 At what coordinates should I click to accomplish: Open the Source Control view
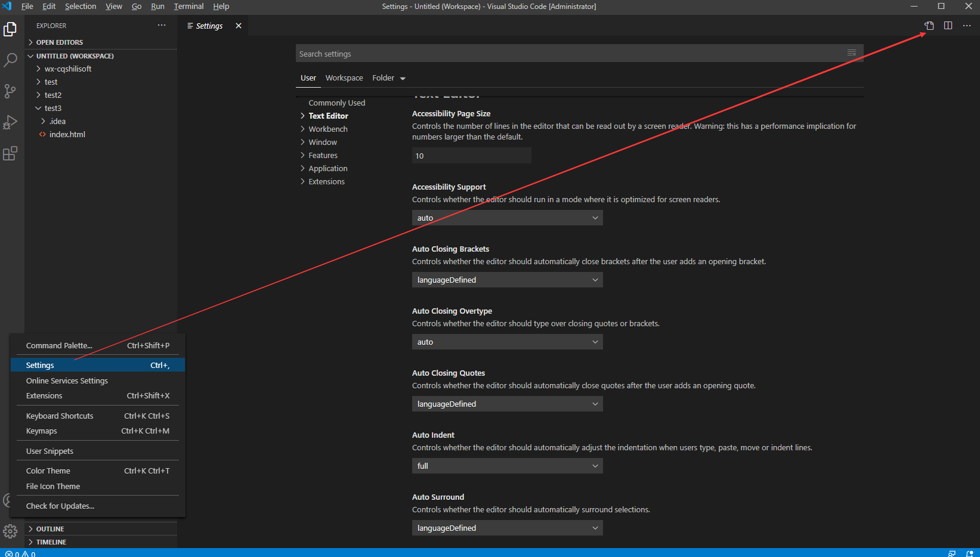10,91
